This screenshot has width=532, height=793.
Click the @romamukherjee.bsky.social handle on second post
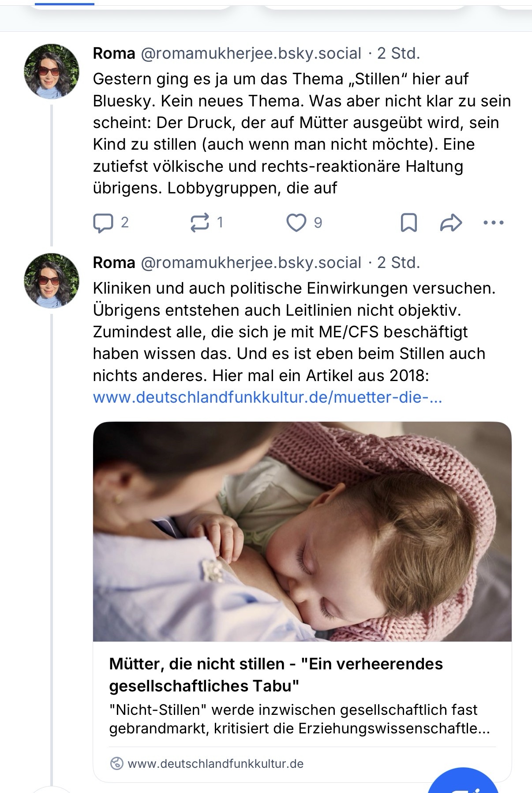251,263
